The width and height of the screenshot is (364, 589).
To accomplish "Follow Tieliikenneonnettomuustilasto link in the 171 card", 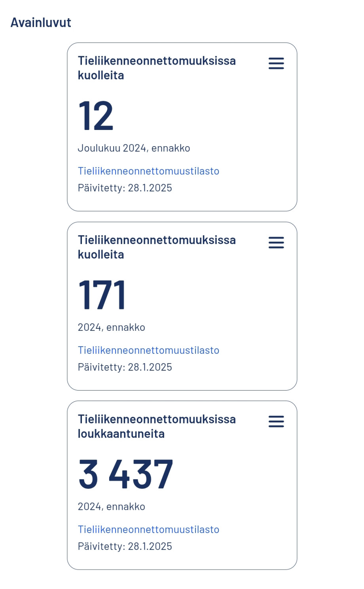I will [x=148, y=350].
